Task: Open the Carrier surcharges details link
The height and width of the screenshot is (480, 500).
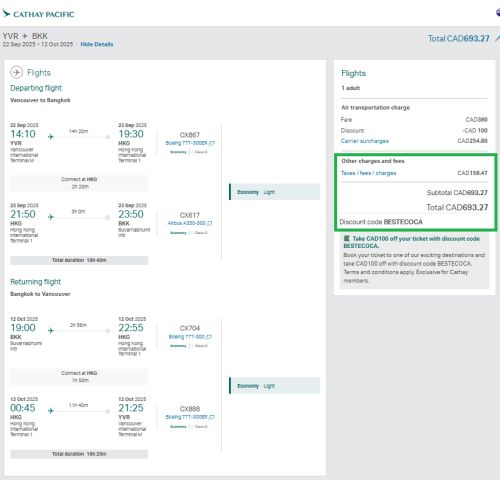Action: (x=365, y=141)
